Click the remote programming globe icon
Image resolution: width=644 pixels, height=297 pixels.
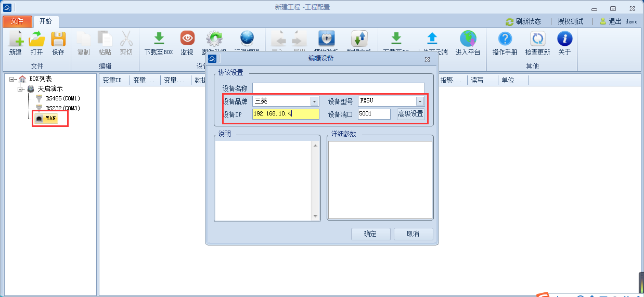[x=247, y=39]
